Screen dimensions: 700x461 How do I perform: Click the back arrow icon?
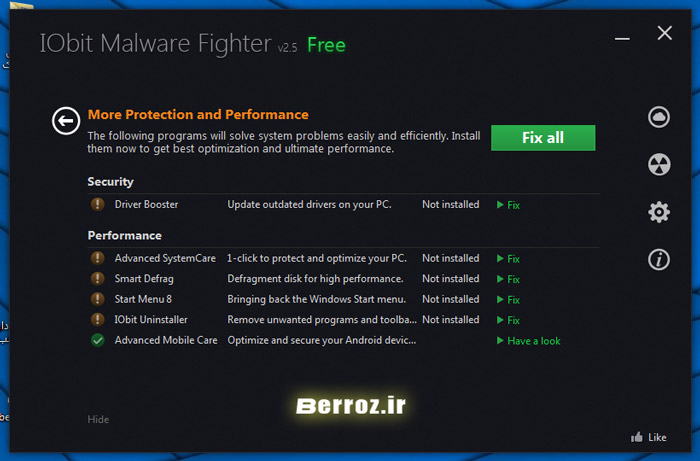(x=65, y=121)
